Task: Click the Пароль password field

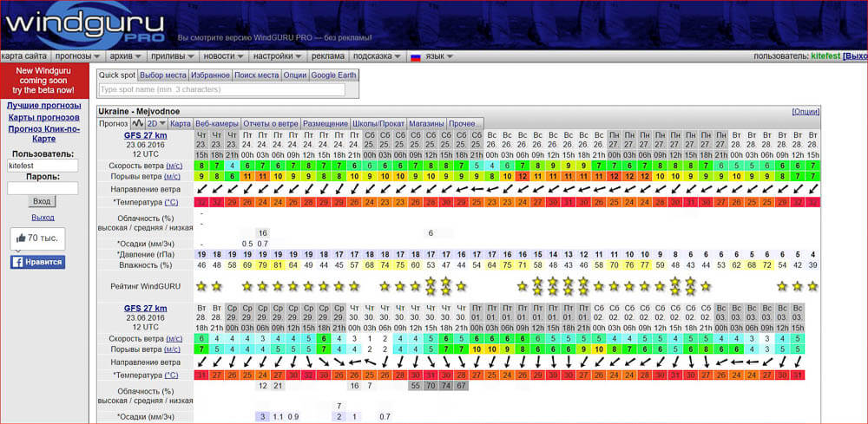Action: point(43,188)
